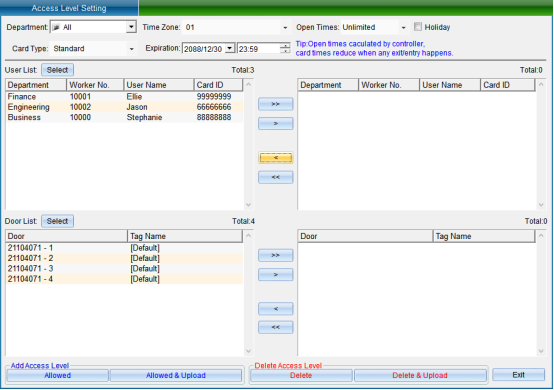Click Card ID 66666666 cell
The height and width of the screenshot is (390, 554).
[x=214, y=107]
